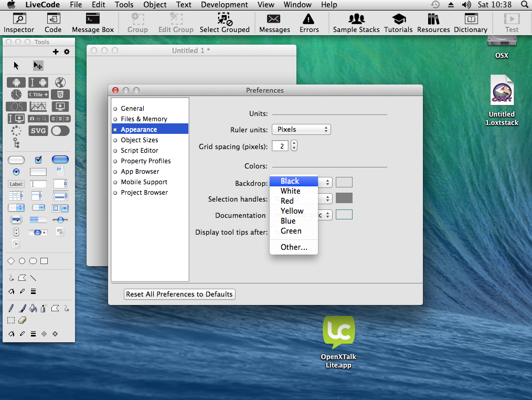The width and height of the screenshot is (532, 400).
Task: Pick the SVG icon widget
Action: click(x=38, y=131)
